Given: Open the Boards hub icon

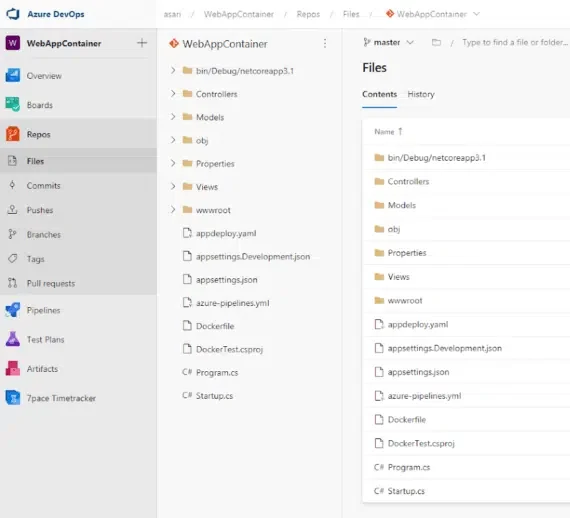Looking at the screenshot, I should pyautogui.click(x=13, y=105).
